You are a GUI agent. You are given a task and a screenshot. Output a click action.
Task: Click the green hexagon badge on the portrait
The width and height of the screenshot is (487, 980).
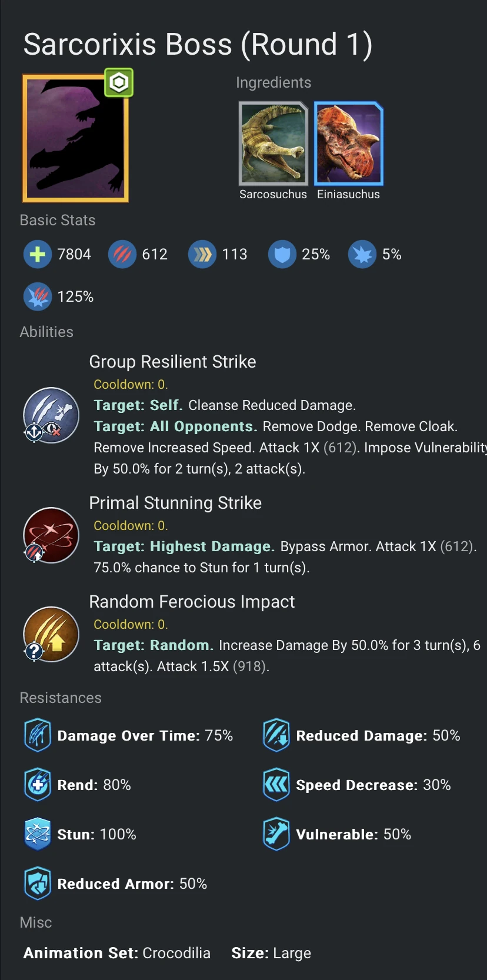[x=118, y=84]
